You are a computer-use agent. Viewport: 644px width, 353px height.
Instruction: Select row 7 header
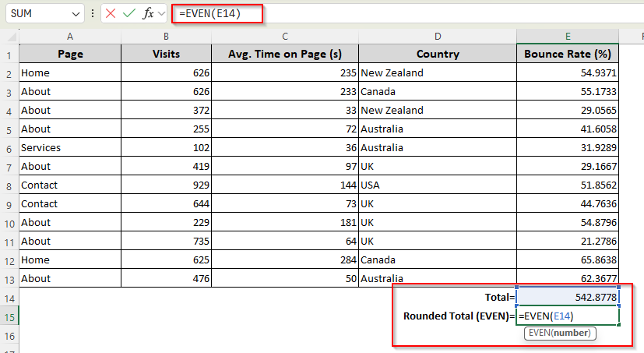(9, 168)
